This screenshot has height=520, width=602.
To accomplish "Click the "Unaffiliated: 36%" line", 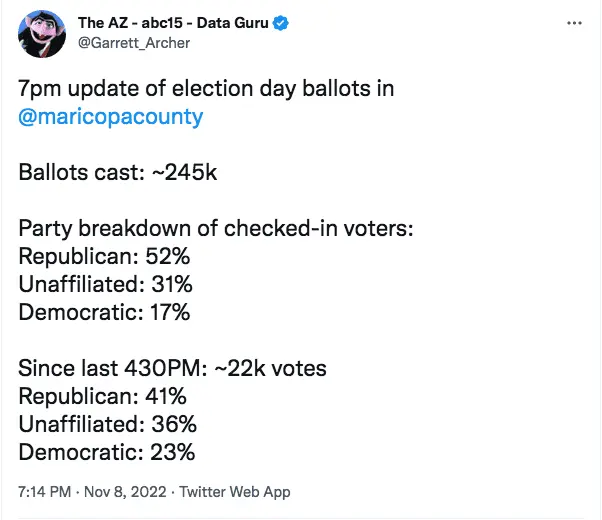I will pyautogui.click(x=107, y=424).
